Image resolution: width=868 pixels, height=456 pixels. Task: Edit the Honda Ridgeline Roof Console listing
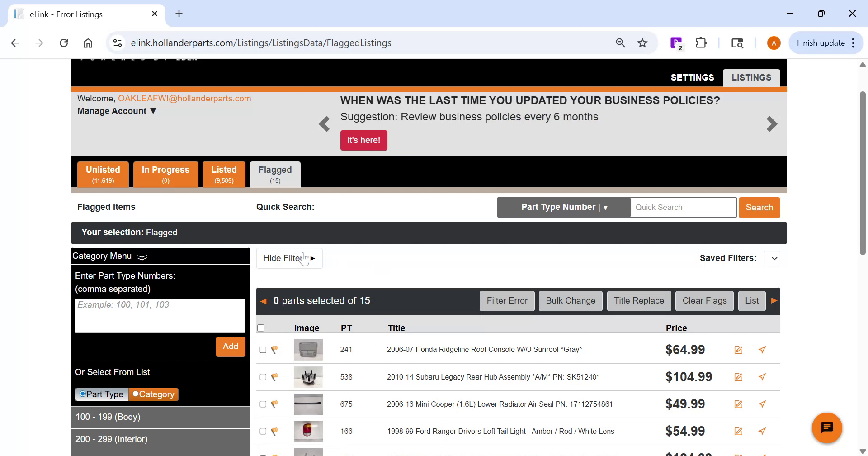pyautogui.click(x=738, y=349)
